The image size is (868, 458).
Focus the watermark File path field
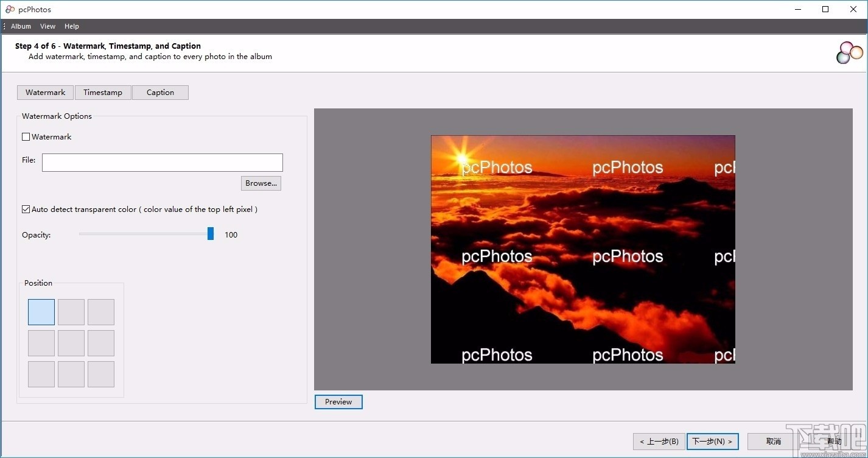(x=163, y=163)
